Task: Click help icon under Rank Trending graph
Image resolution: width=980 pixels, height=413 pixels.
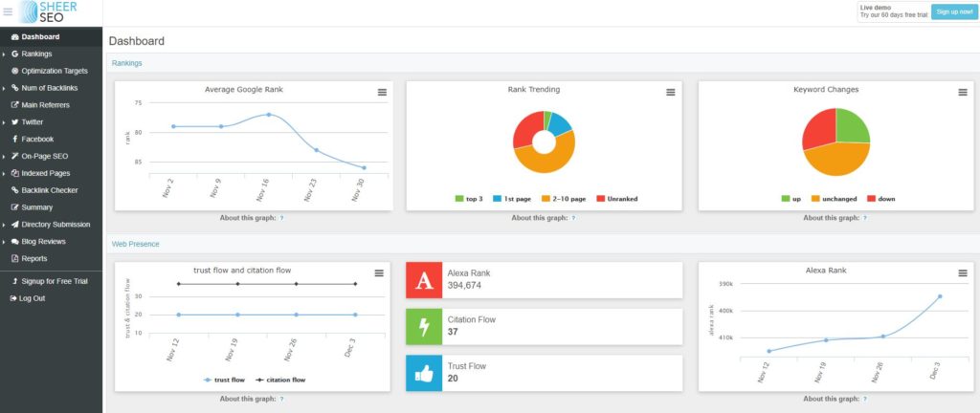Action: 573,218
